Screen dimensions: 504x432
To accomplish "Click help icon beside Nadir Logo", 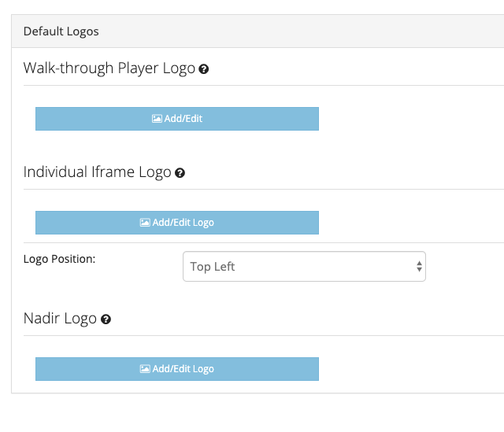I will pyautogui.click(x=106, y=319).
